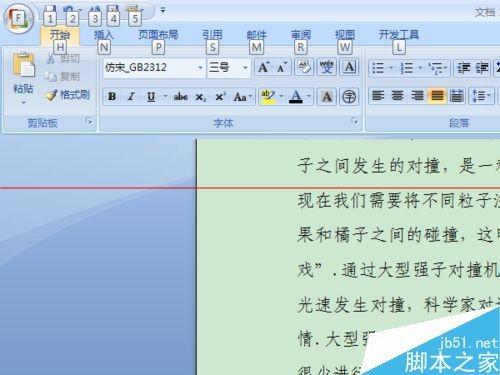The width and height of the screenshot is (500, 375).
Task: Open the phonetic guide (文) tool
Action: point(326,67)
